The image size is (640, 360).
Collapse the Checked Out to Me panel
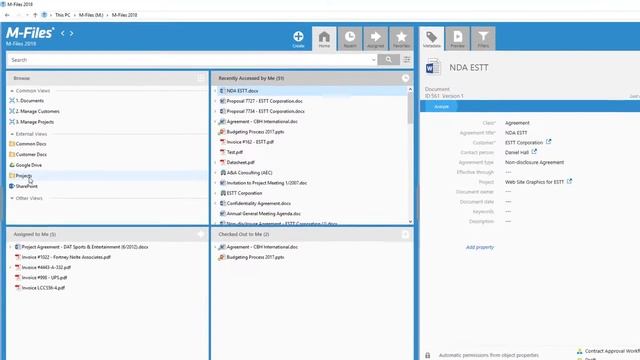405,234
